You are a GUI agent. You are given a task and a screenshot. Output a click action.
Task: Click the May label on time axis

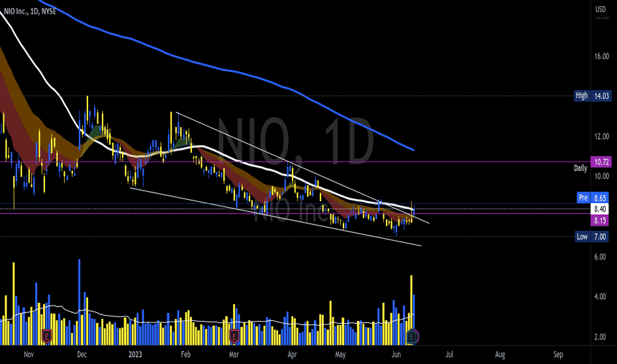[x=340, y=355]
